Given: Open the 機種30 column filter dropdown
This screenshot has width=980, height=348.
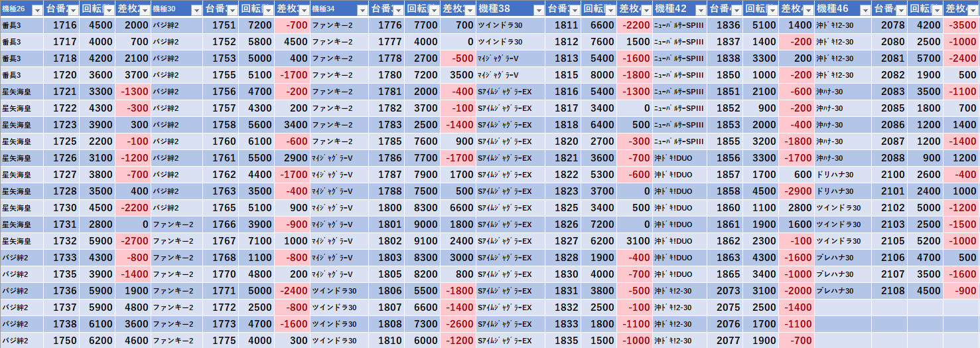Looking at the screenshot, I should tap(196, 10).
